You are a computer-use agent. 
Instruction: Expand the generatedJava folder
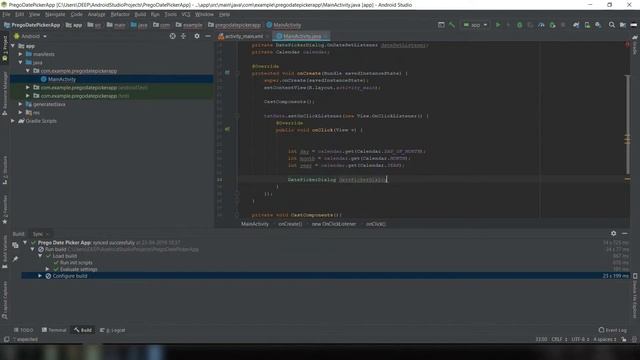click(x=20, y=104)
